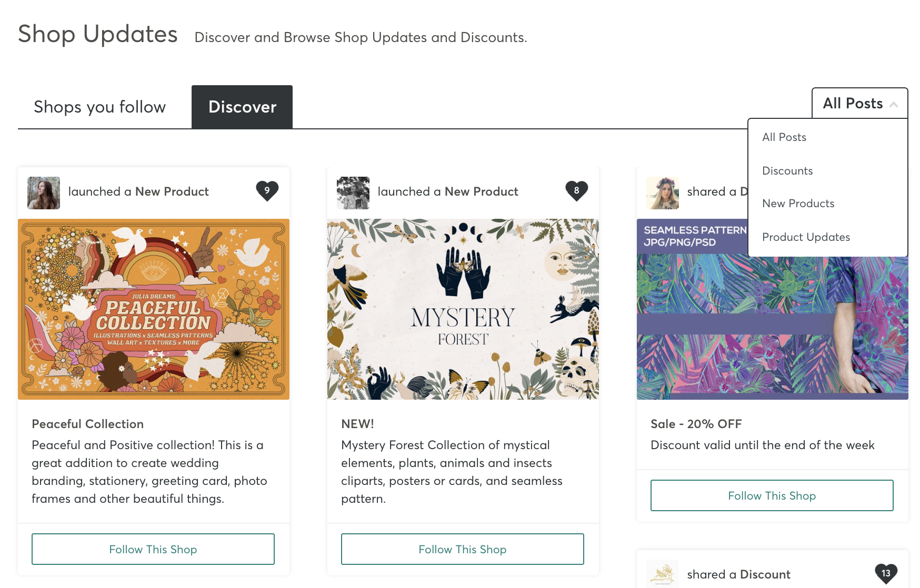Click the heart with 8 likes
The width and height of the screenshot is (920, 588).
click(576, 190)
